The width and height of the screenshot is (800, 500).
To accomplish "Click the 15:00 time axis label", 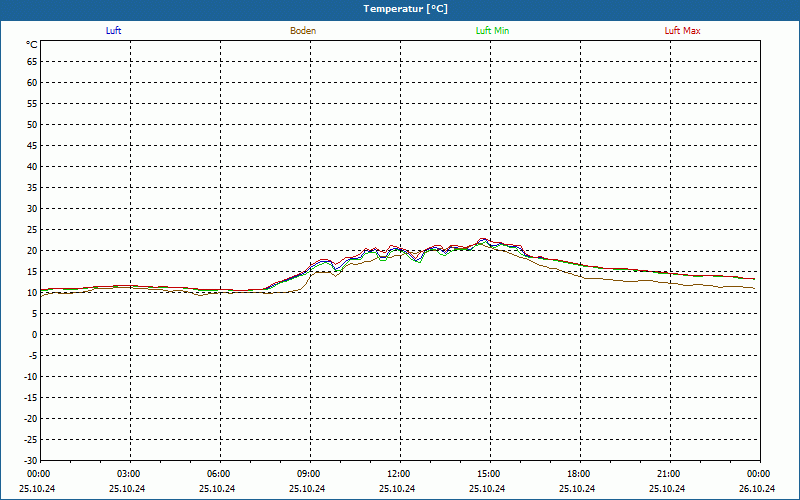I will tap(490, 474).
